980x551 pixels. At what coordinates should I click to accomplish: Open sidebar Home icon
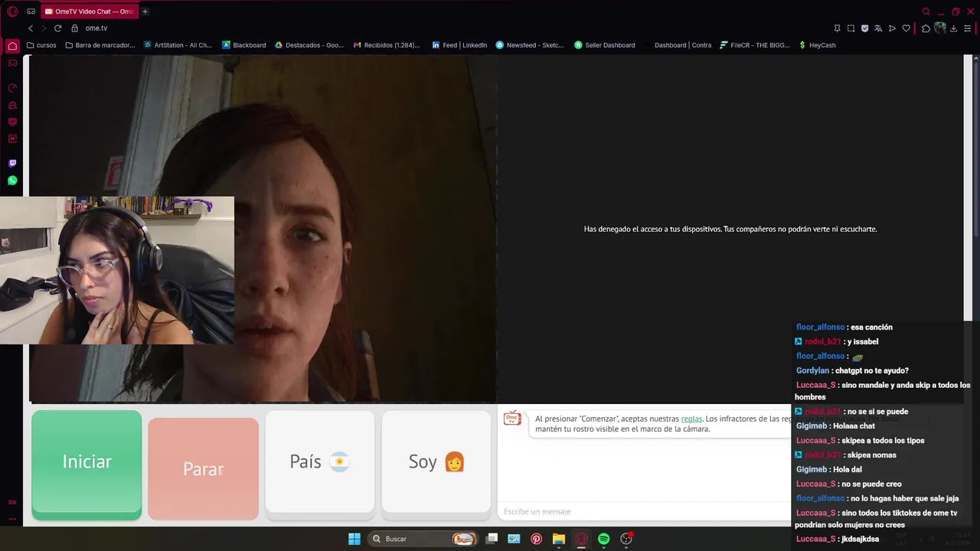(x=12, y=46)
